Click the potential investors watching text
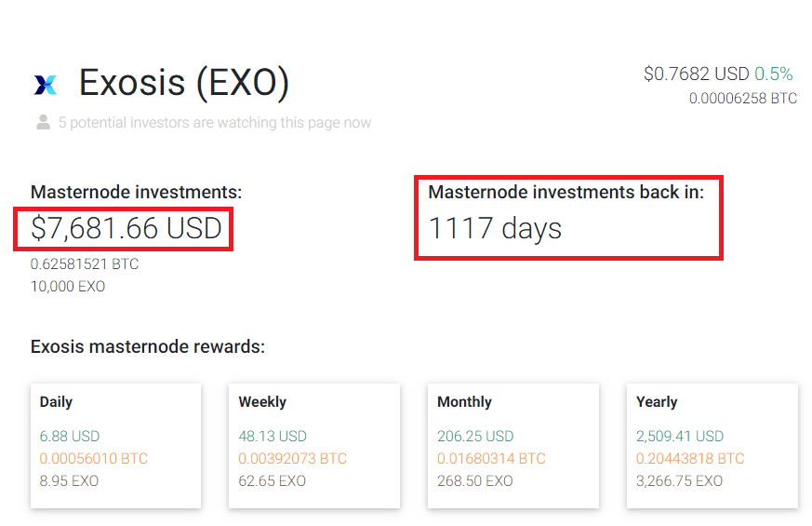The image size is (812, 526). coord(215,123)
